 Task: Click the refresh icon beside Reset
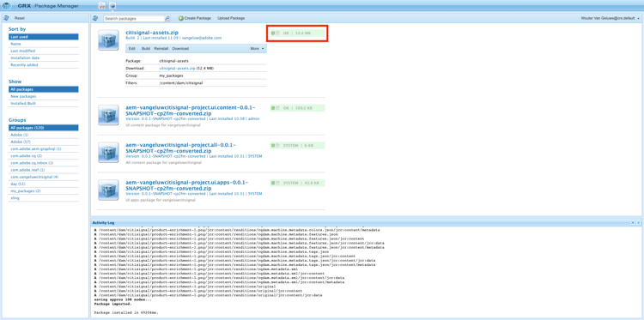coord(6,19)
